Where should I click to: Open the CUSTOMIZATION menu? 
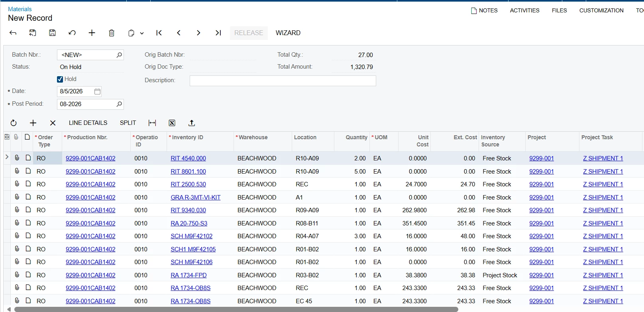tap(601, 10)
